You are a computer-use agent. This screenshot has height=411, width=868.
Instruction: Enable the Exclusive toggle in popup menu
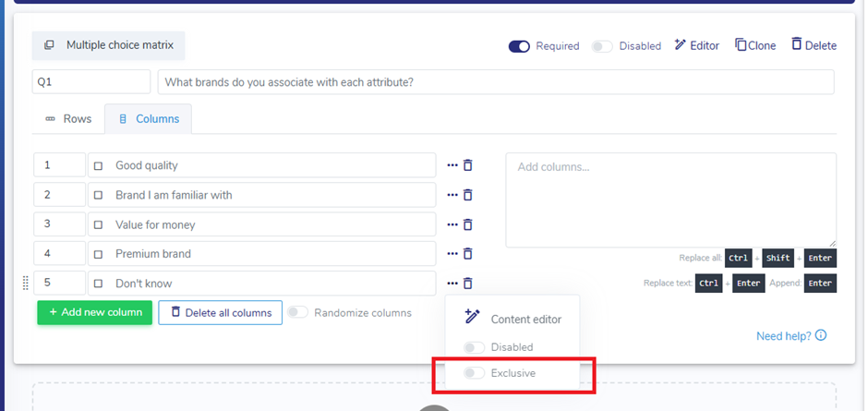[x=474, y=373]
